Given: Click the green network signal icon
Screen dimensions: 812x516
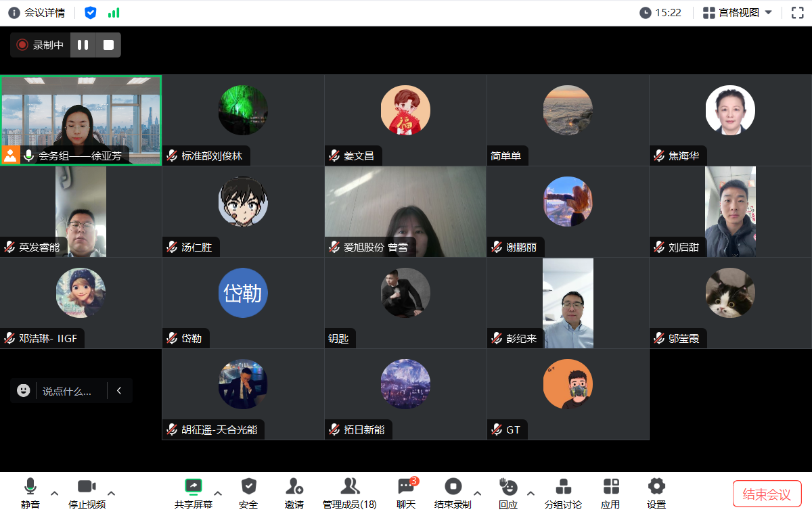Looking at the screenshot, I should 114,13.
